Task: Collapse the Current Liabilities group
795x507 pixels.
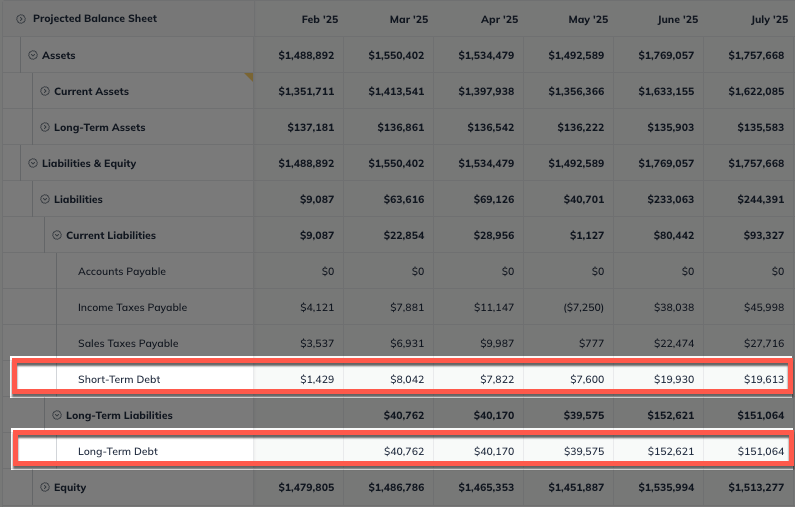Action: [x=57, y=235]
